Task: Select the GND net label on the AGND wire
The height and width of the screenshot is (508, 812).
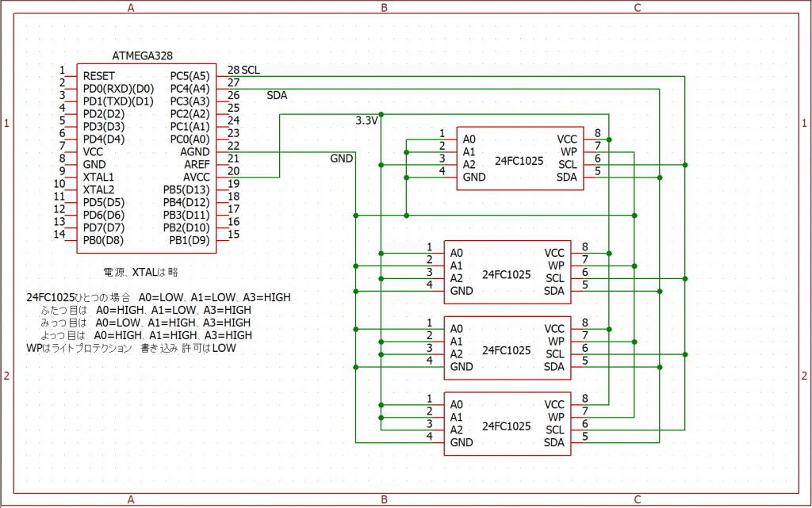Action: click(342, 159)
